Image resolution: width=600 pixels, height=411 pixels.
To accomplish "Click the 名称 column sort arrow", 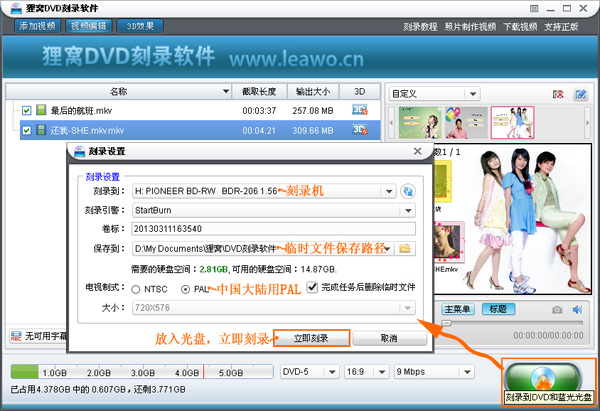I will tap(226, 91).
